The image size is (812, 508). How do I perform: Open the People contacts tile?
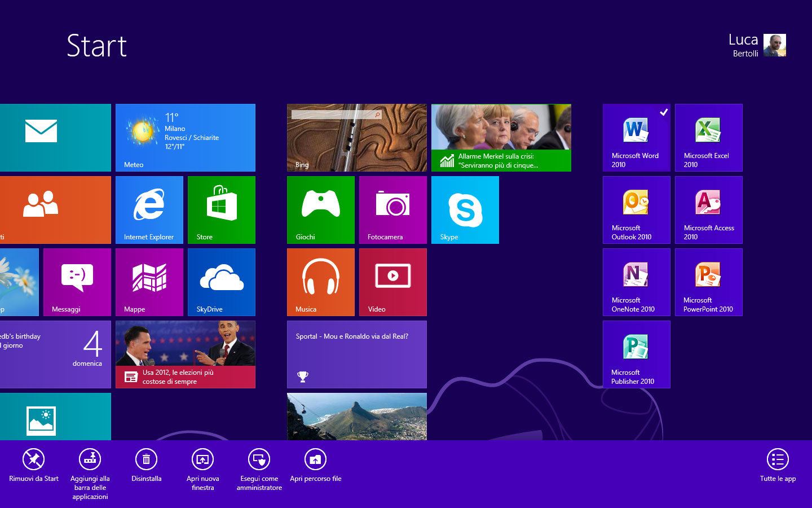55,210
